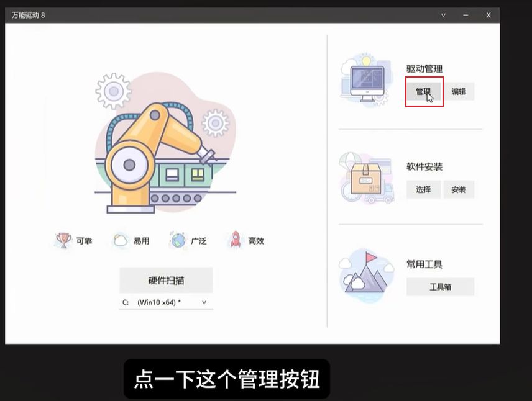Screen dimensions: 532x401
Task: Click the 软件安装 section heading
Action: pos(424,166)
